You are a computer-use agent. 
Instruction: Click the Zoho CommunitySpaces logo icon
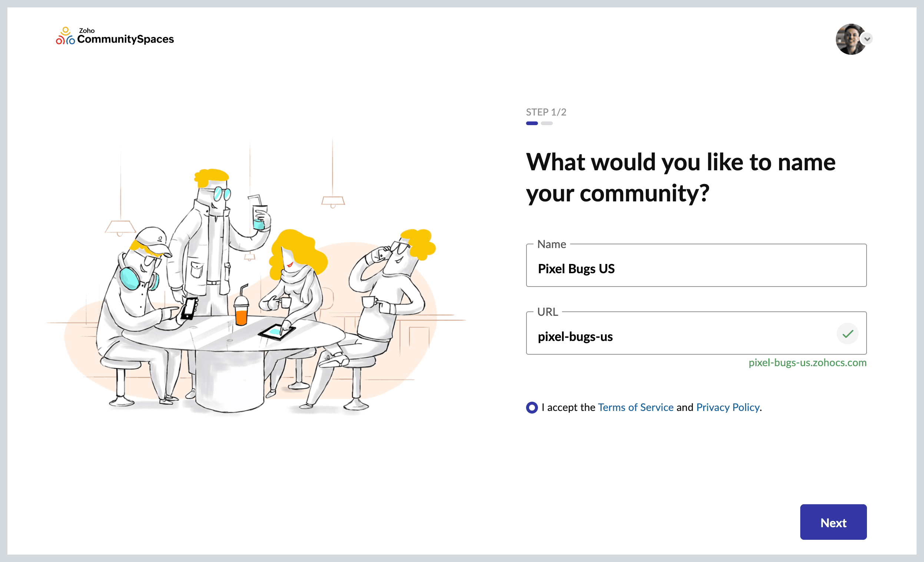point(65,36)
